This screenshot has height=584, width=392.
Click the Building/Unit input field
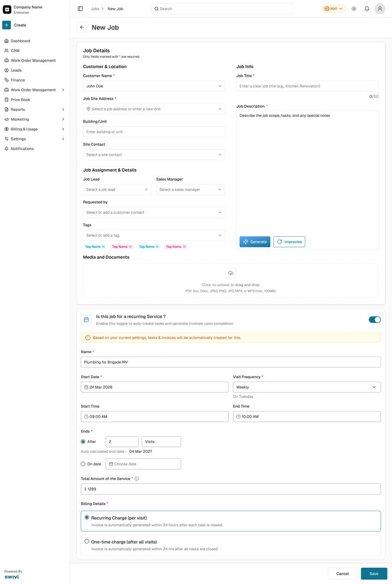point(154,132)
